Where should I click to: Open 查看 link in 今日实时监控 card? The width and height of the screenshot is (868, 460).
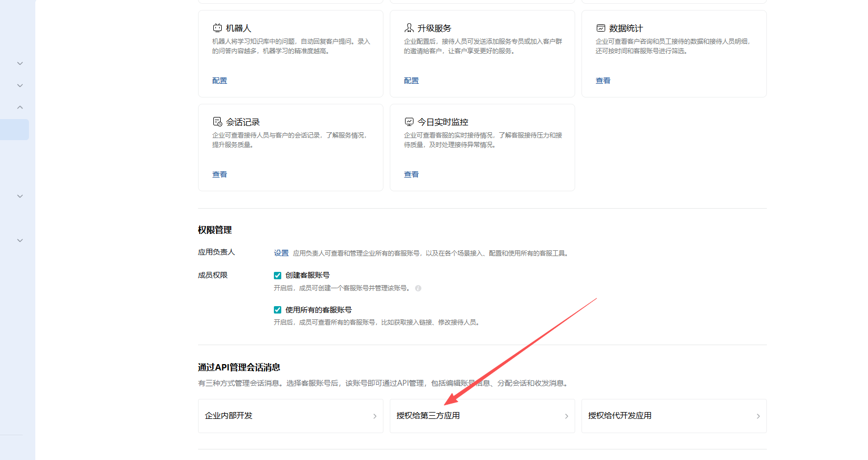pos(411,174)
